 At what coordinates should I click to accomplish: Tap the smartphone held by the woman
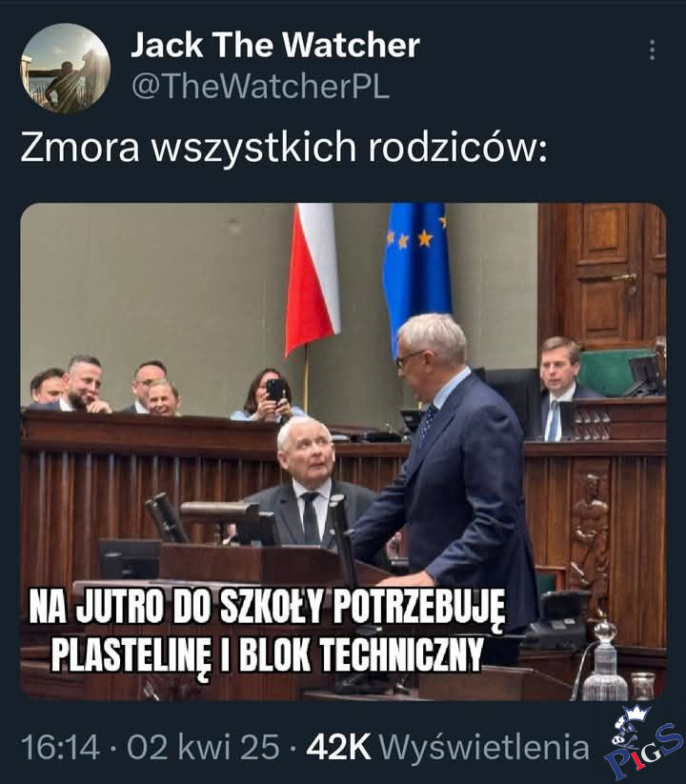pos(275,390)
